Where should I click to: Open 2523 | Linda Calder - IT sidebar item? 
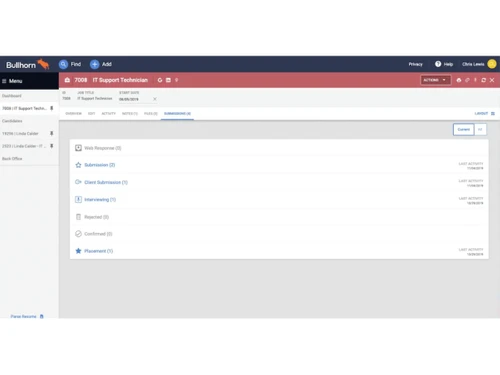24,146
